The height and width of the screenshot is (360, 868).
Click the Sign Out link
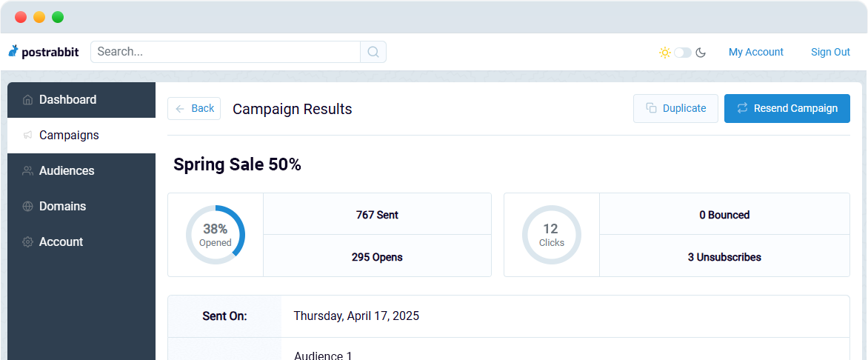[830, 52]
